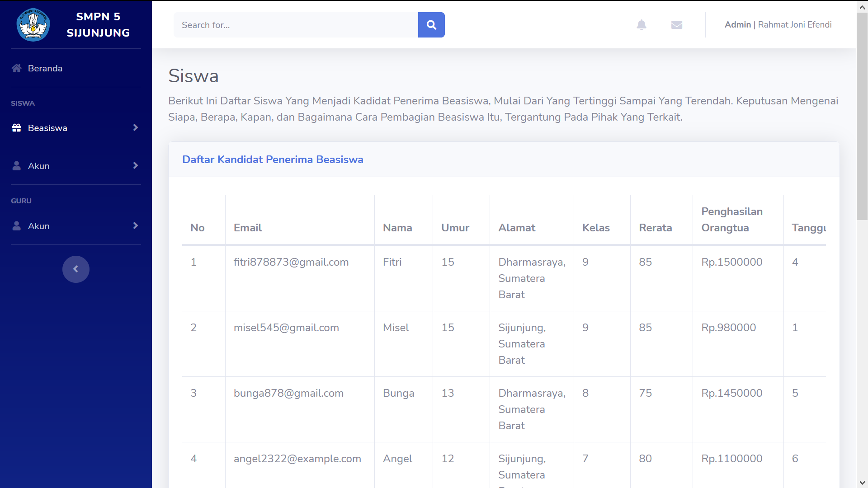Image resolution: width=868 pixels, height=488 pixels.
Task: Click the SMPN 5 school logo
Action: click(x=33, y=25)
